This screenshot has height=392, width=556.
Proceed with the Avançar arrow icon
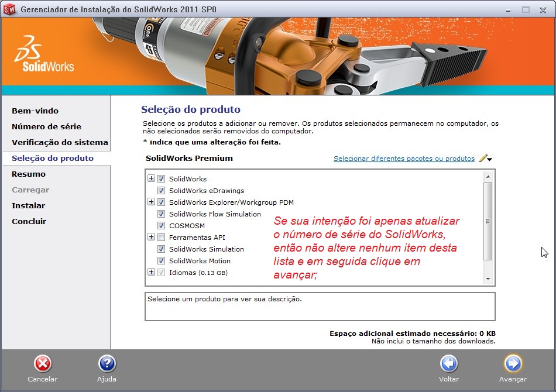513,364
